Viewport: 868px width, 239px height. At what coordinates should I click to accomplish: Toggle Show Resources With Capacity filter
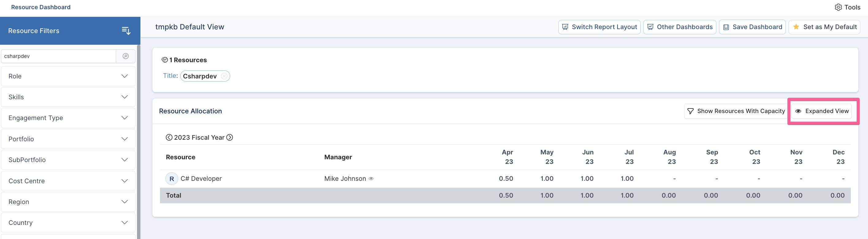coord(736,111)
